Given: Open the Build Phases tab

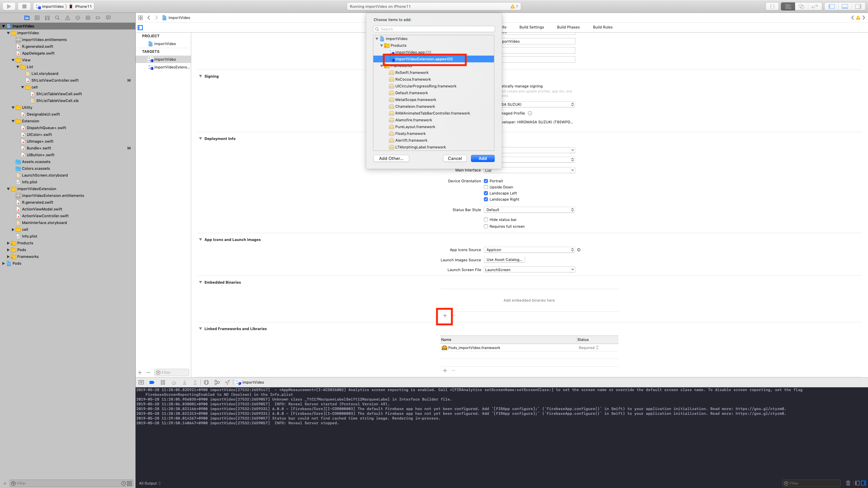Looking at the screenshot, I should [x=568, y=27].
